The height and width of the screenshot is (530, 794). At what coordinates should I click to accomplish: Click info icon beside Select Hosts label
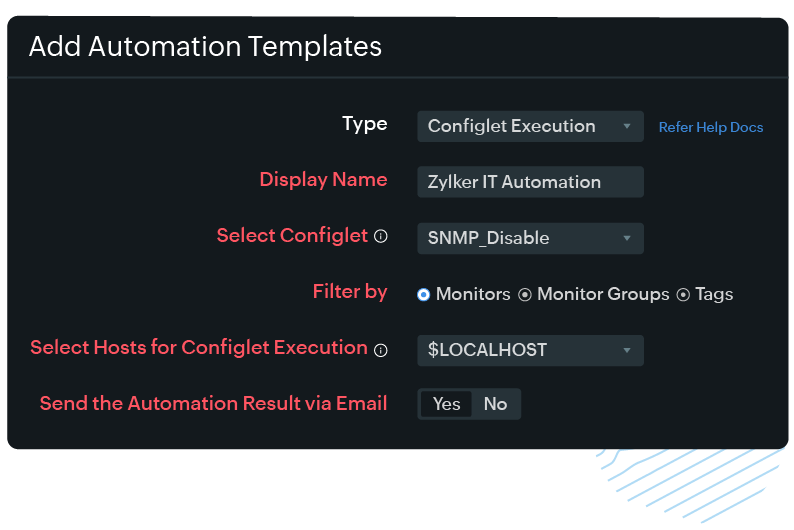380,350
